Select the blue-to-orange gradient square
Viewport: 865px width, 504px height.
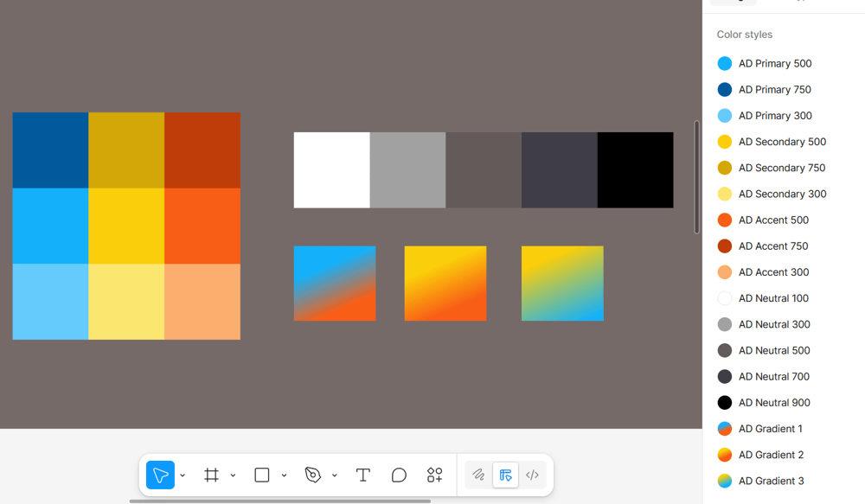[335, 284]
